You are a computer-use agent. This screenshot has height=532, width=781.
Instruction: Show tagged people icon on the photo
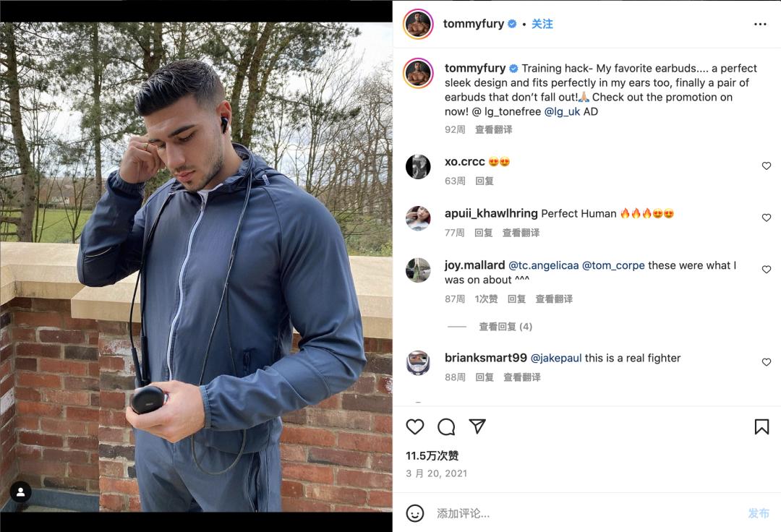pyautogui.click(x=20, y=492)
